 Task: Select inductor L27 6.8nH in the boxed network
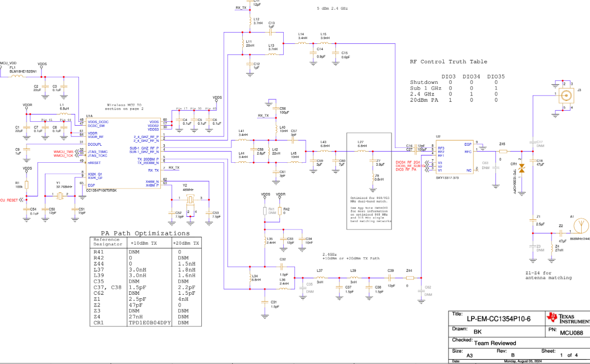click(361, 152)
